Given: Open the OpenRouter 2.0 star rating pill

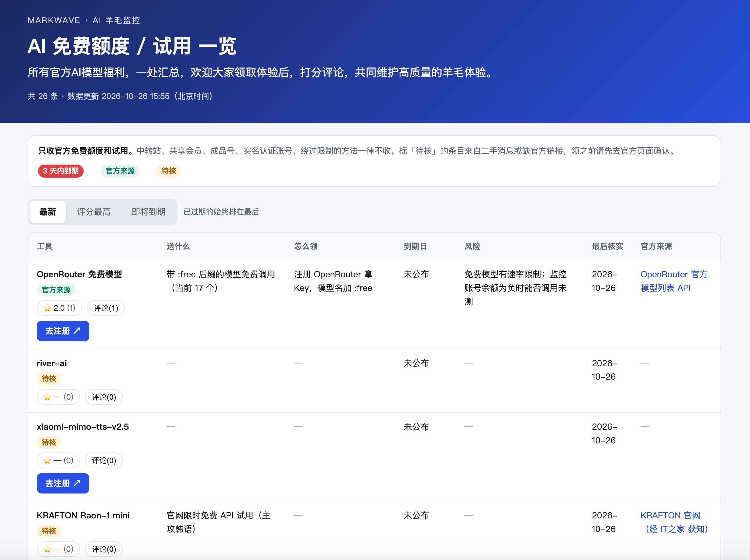Looking at the screenshot, I should click(x=59, y=308).
